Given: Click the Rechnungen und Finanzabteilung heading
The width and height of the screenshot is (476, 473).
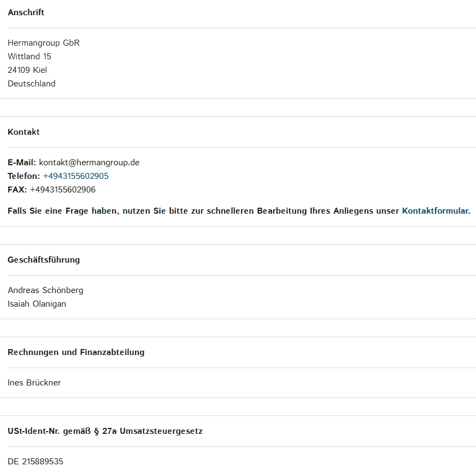Looking at the screenshot, I should (76, 352).
